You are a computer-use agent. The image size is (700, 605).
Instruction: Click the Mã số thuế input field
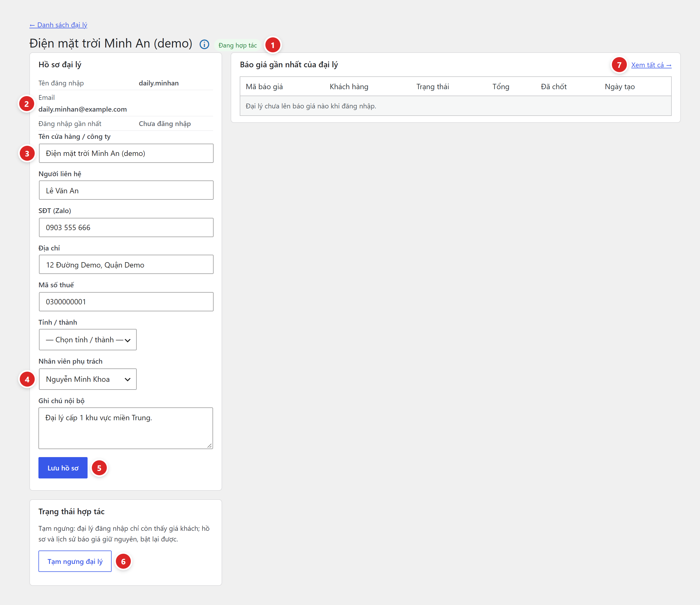click(126, 302)
